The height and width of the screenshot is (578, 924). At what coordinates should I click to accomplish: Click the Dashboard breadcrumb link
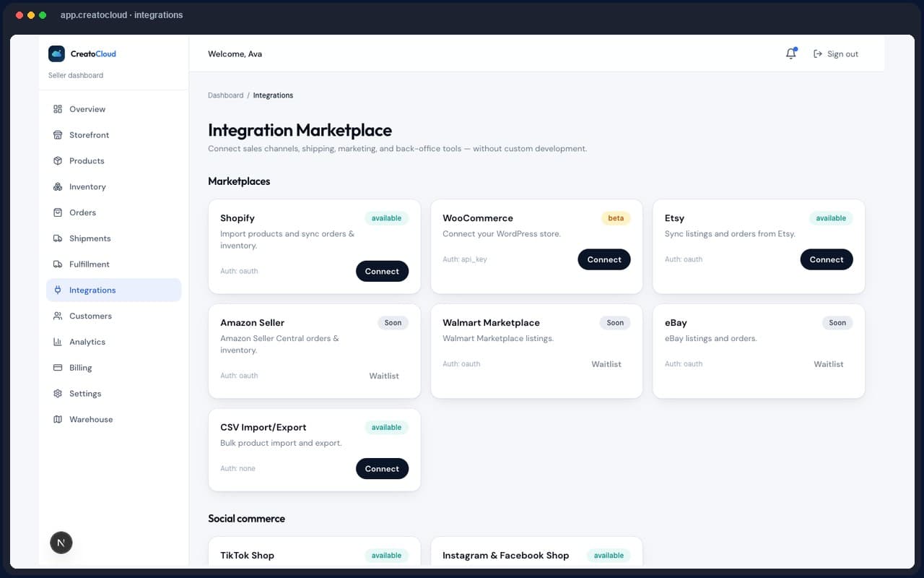click(226, 95)
